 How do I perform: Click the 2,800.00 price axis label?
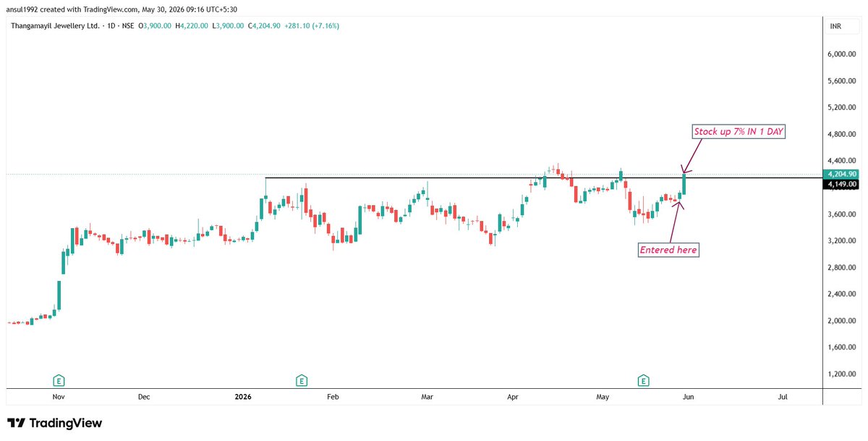(x=843, y=267)
